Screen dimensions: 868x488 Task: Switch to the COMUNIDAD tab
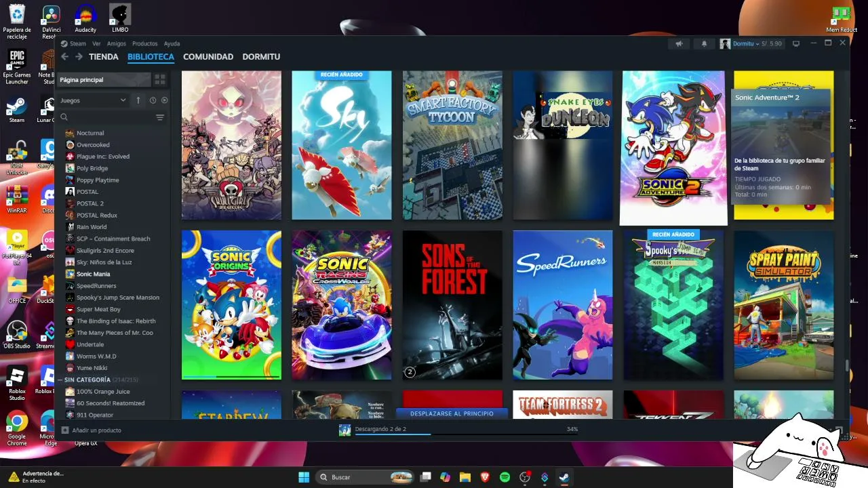(x=208, y=57)
